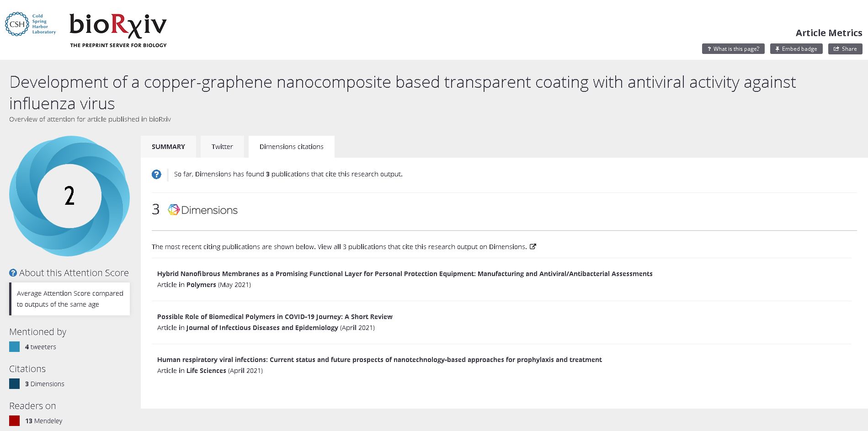Click the question icon beside About this Attention Score
Viewport: 868px width, 431px height.
[x=13, y=273]
